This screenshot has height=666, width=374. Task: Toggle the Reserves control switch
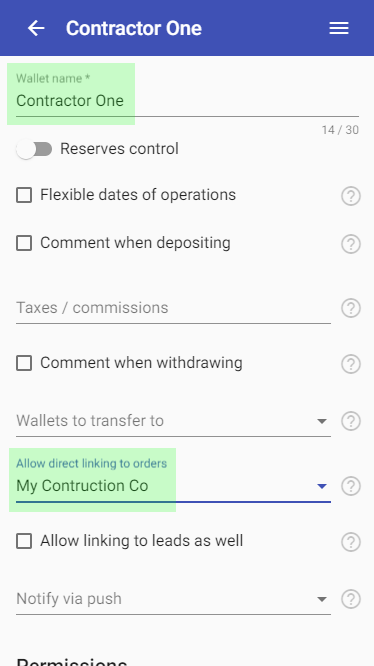[34, 150]
